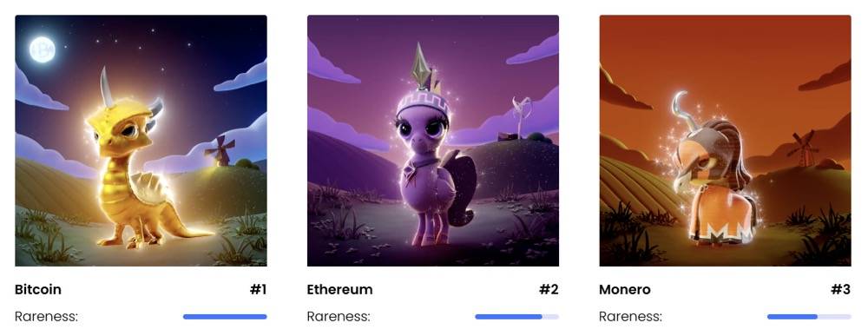Click the windmill in the Bitcoin artwork
Viewport: 868px width, 336px height.
click(x=220, y=149)
